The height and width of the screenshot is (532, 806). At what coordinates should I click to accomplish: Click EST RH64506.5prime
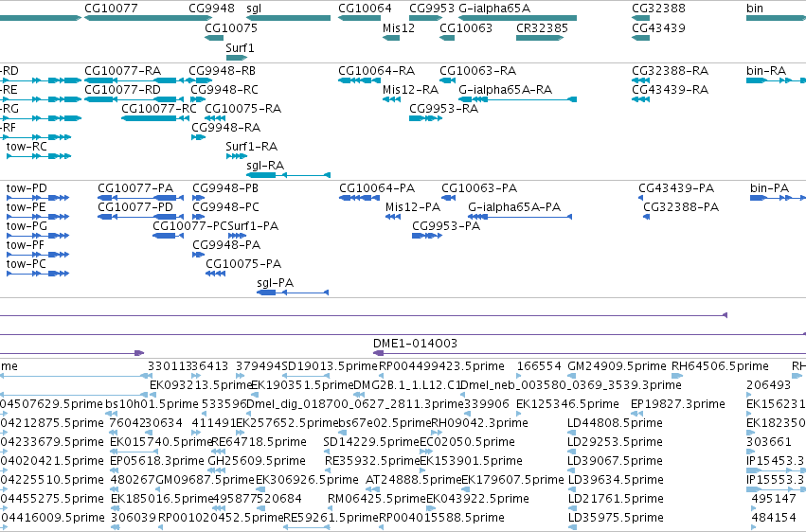pos(720,366)
